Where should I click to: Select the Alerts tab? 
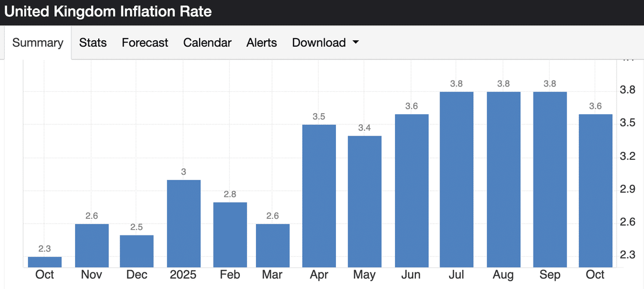coord(262,43)
